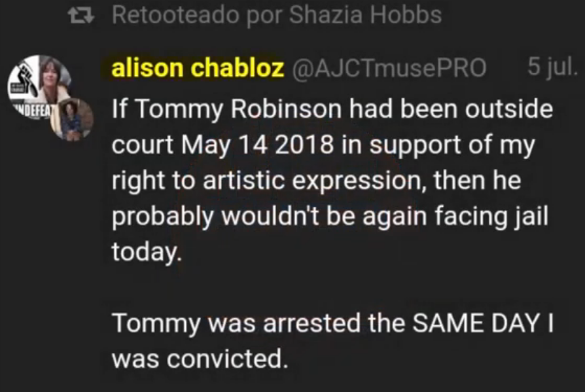Click the 'Retooteado por' label
This screenshot has width=585, height=392.
point(198,15)
